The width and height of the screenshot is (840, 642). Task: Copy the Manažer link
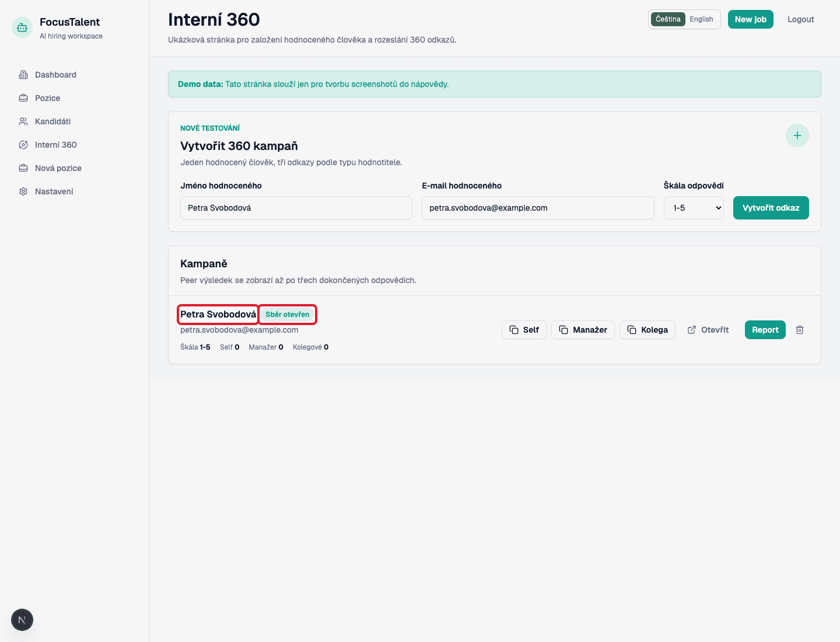[x=583, y=330]
